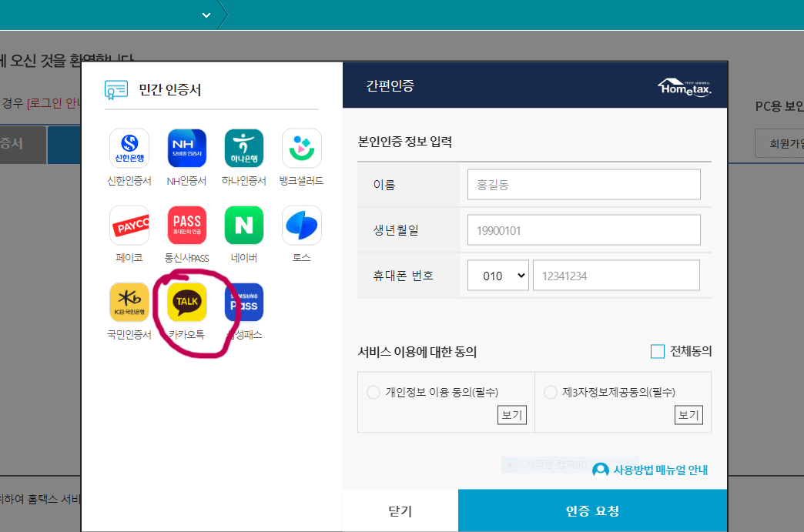Select the PAYCO certificate icon

tap(129, 225)
